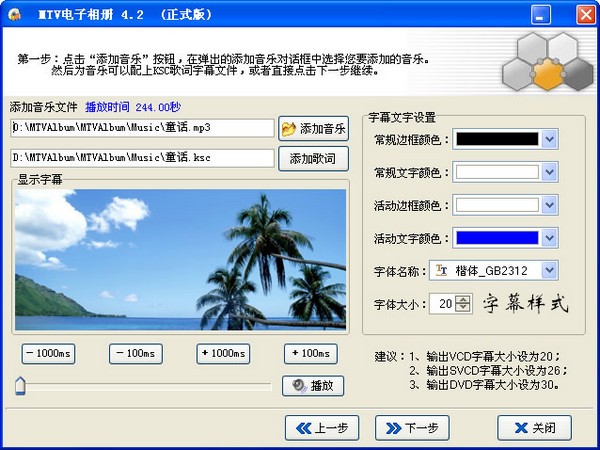The image size is (600, 450).
Task: Click the double-arrow icon on 下一步
Action: coord(393,428)
